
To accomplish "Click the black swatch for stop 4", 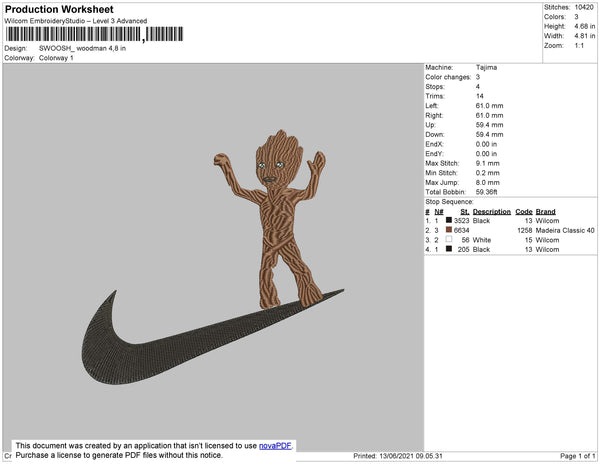I will coord(449,249).
